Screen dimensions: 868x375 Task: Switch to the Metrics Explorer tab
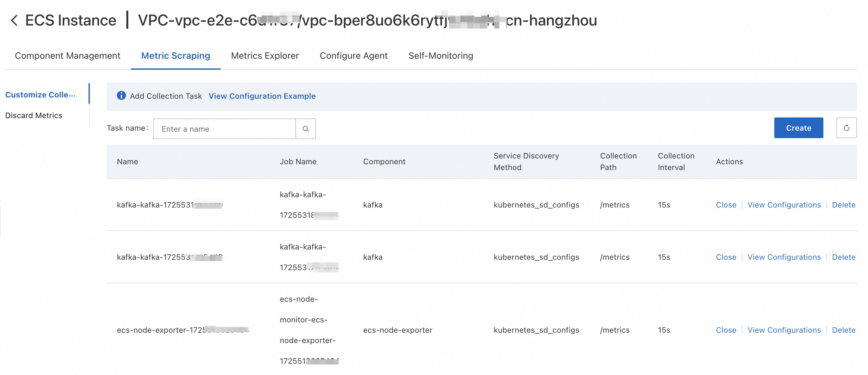tap(265, 56)
